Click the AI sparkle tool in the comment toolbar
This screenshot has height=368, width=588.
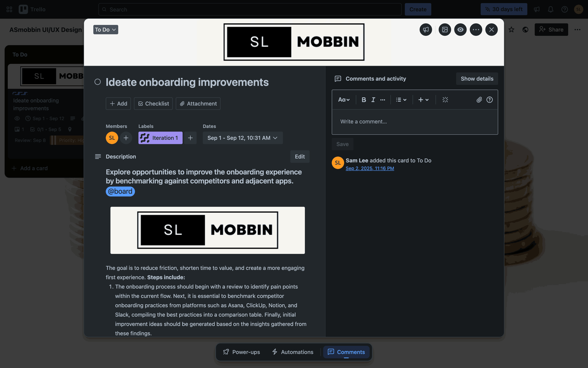(445, 100)
